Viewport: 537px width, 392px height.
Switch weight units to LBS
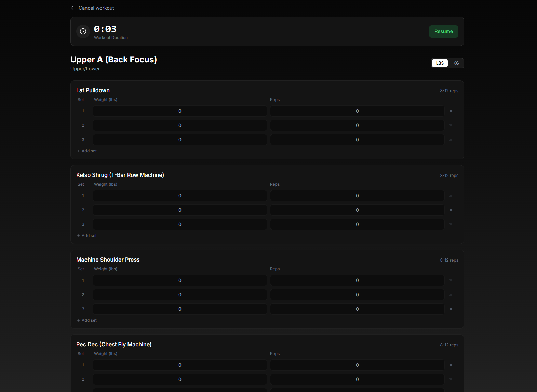coord(440,63)
